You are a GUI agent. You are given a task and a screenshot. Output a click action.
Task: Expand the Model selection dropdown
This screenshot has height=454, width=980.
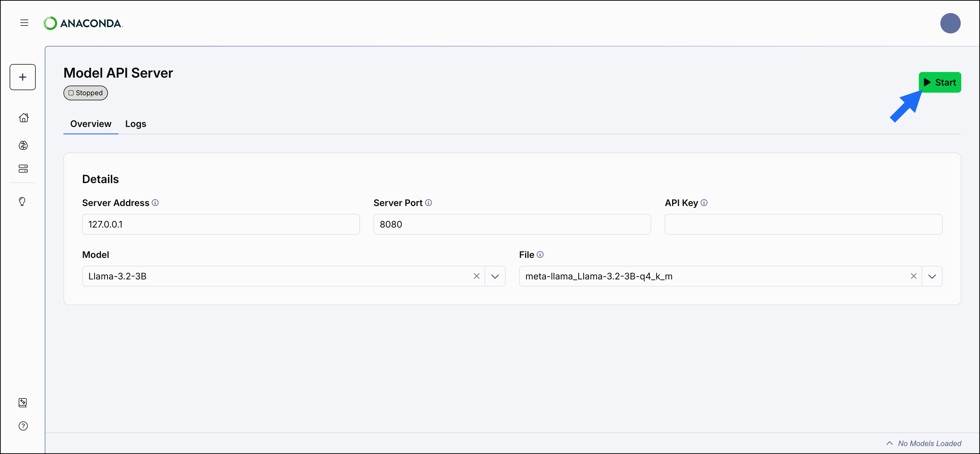click(495, 276)
